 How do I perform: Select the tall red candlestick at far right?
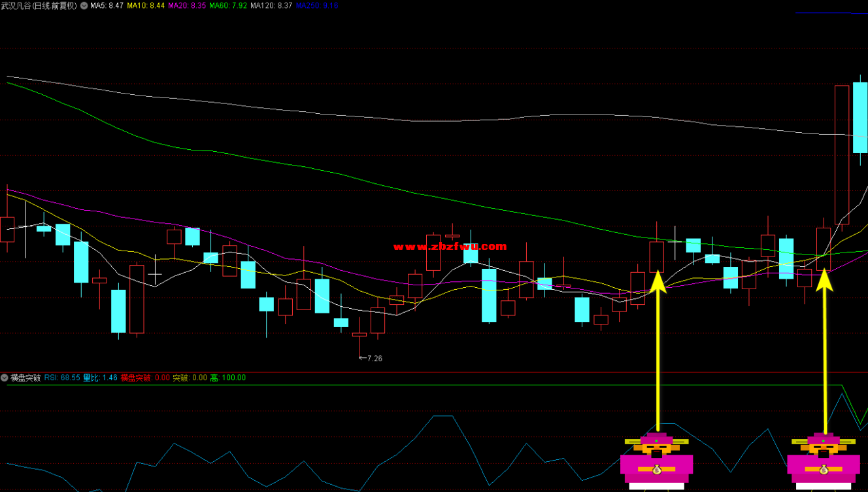click(842, 155)
